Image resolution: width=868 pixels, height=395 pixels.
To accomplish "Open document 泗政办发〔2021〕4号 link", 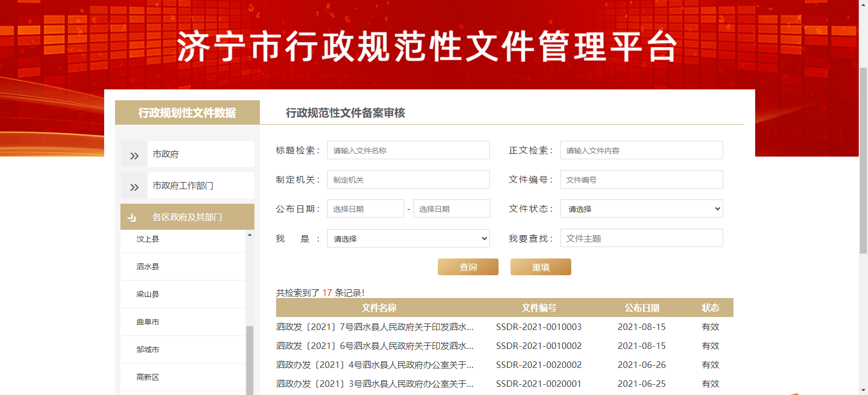I will [x=374, y=365].
